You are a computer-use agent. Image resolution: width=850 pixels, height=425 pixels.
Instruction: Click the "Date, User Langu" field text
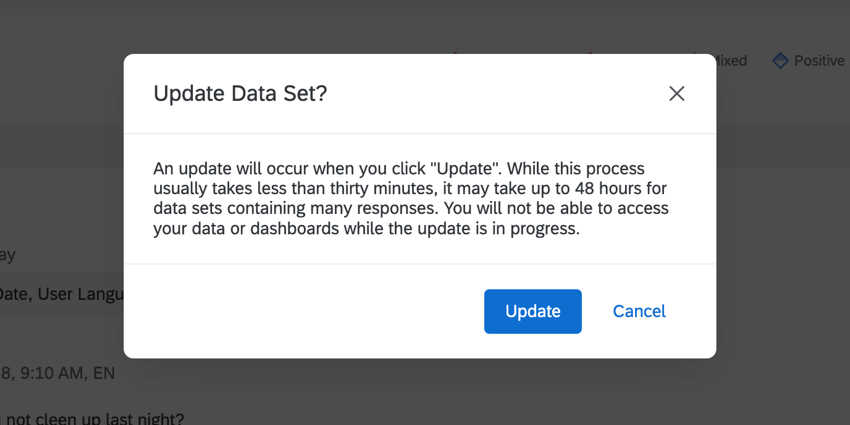(61, 294)
